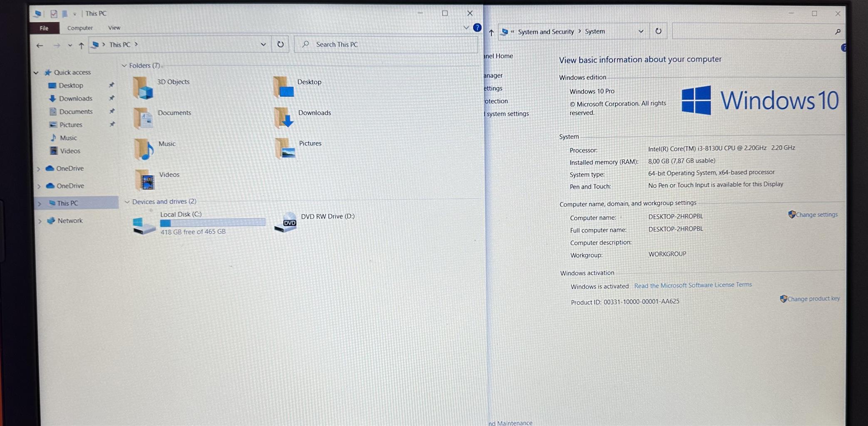Open the Music folder icon
Viewport: 868px width, 426px height.
pos(144,149)
